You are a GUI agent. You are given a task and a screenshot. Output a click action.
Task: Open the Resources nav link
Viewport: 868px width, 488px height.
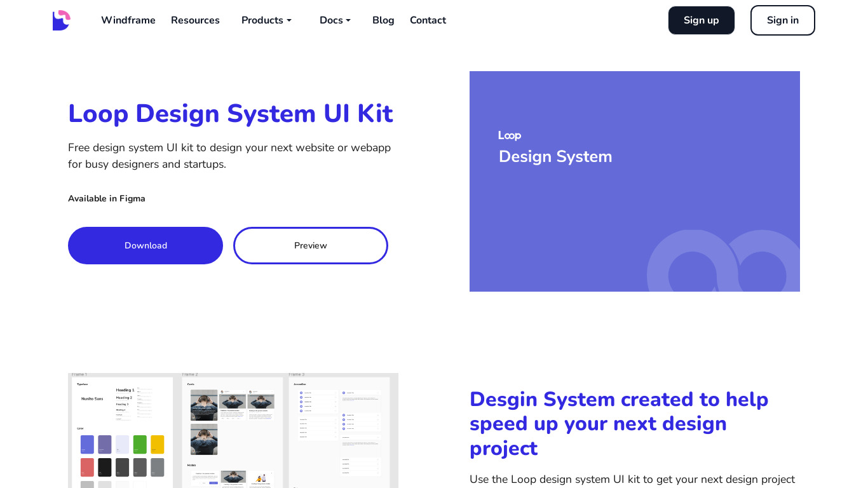[195, 20]
